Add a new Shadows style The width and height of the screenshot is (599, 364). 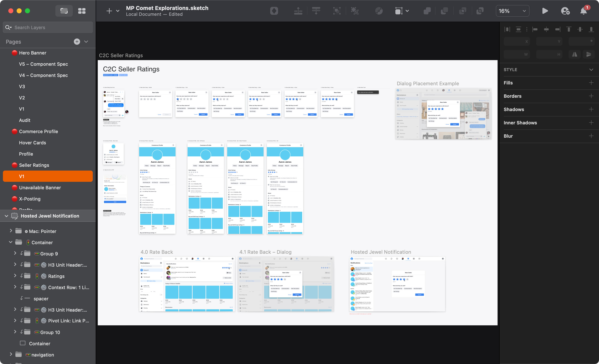point(591,109)
